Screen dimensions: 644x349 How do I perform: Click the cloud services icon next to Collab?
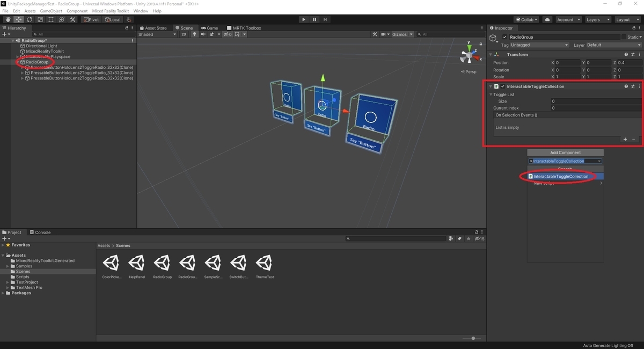tap(547, 19)
